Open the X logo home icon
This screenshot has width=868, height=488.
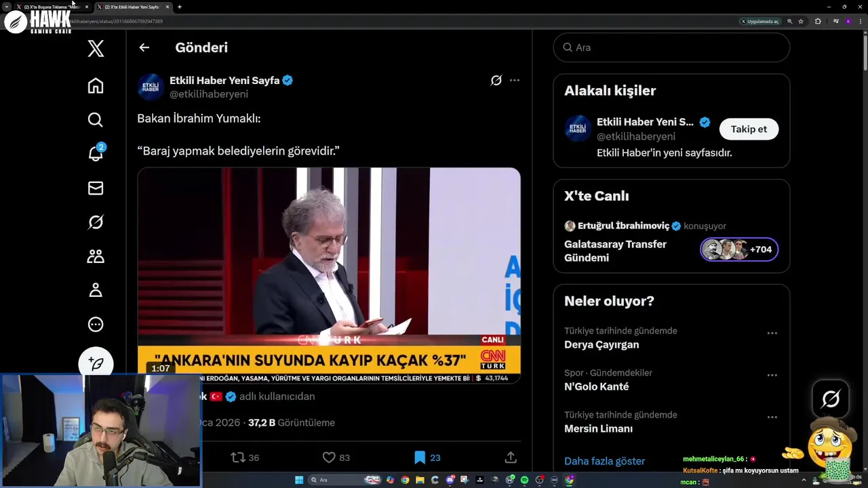click(96, 48)
